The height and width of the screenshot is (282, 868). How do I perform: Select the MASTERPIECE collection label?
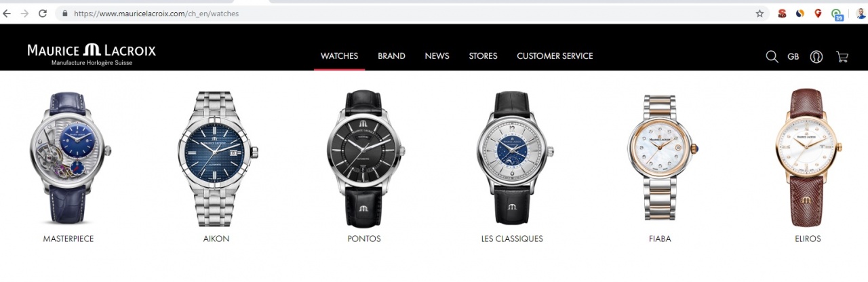coord(68,239)
